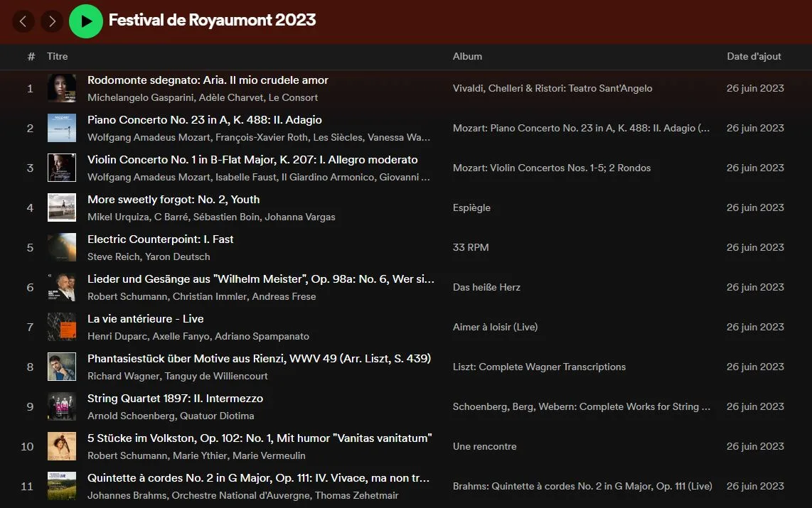Open album Das heiße Herz
Image resolution: width=812 pixels, height=508 pixels.
coord(486,287)
